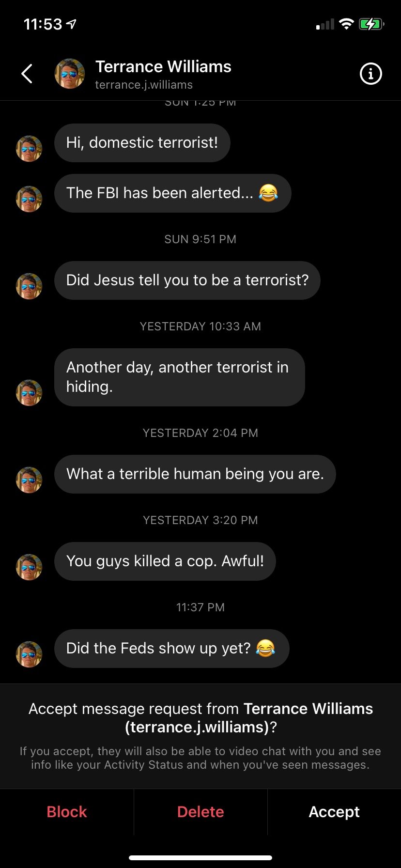
Task: Open conversation info via the circled i icon
Action: coord(370,74)
